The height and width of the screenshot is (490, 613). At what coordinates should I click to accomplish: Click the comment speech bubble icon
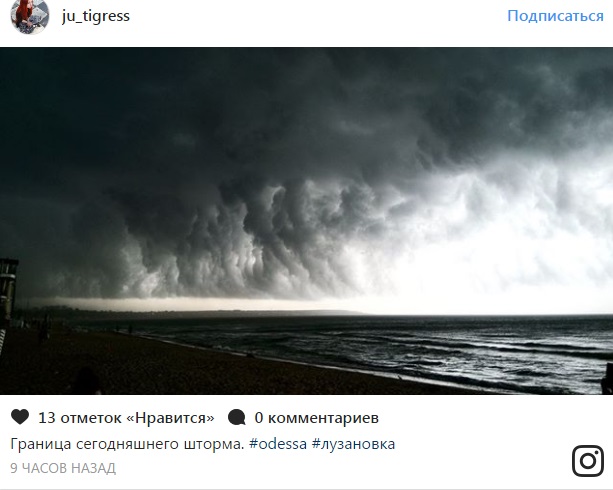[x=237, y=417]
